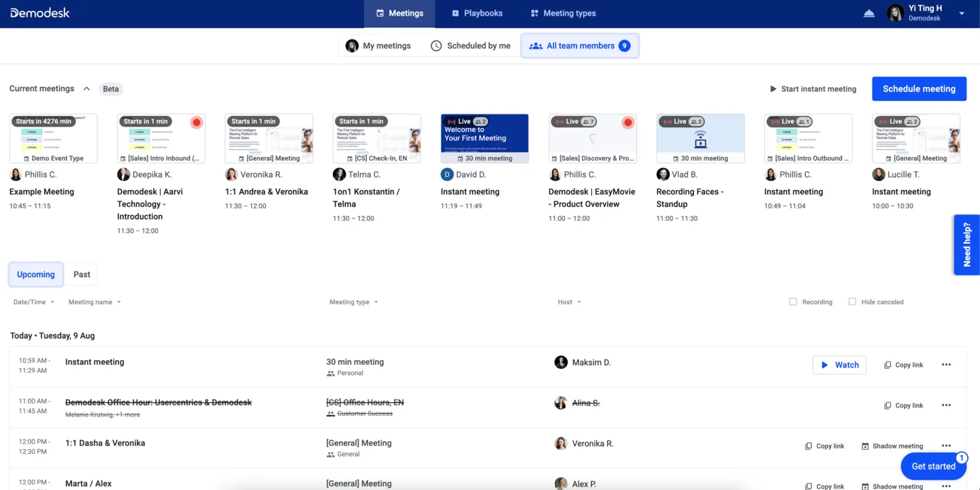The height and width of the screenshot is (490, 980).
Task: Open the Meeting type column filter dropdown
Action: click(x=353, y=302)
